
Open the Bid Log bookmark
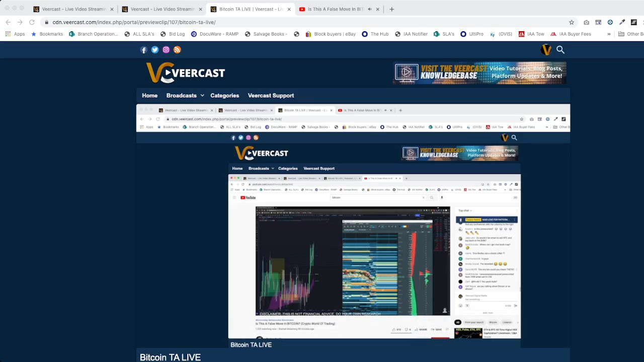click(173, 34)
